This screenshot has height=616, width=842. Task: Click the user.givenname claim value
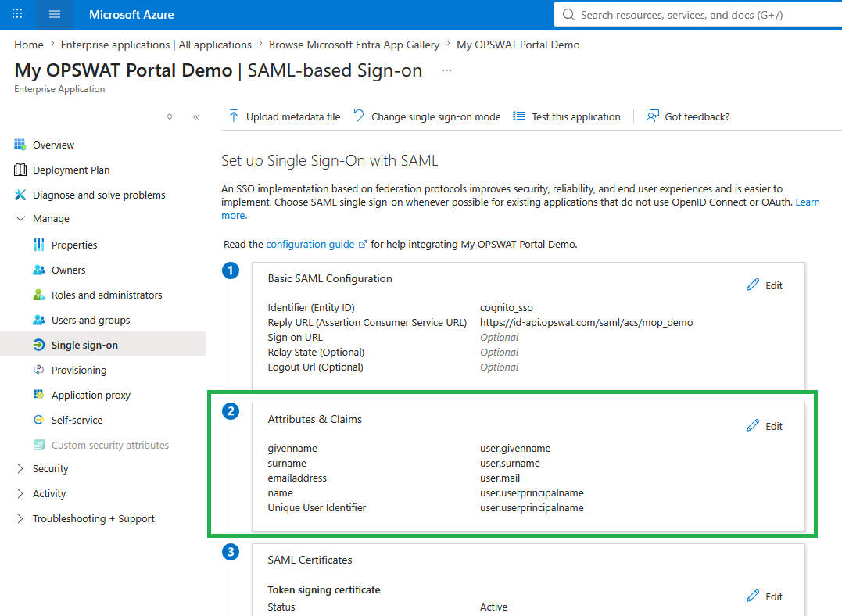(515, 449)
